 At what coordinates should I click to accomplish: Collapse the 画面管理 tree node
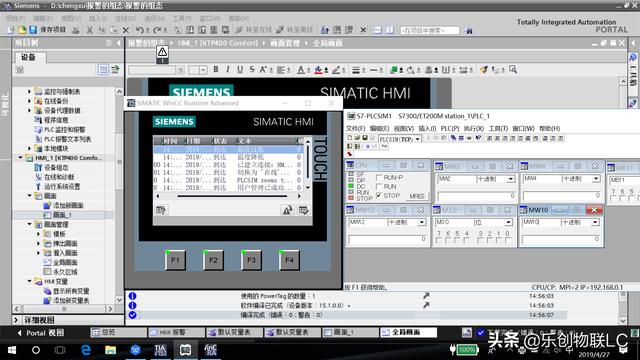[x=29, y=224]
